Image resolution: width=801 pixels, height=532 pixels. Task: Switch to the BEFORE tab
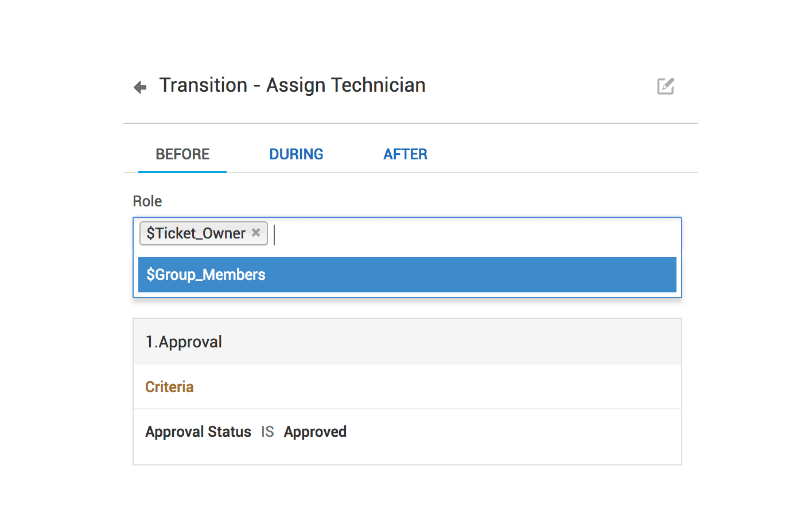(x=182, y=154)
